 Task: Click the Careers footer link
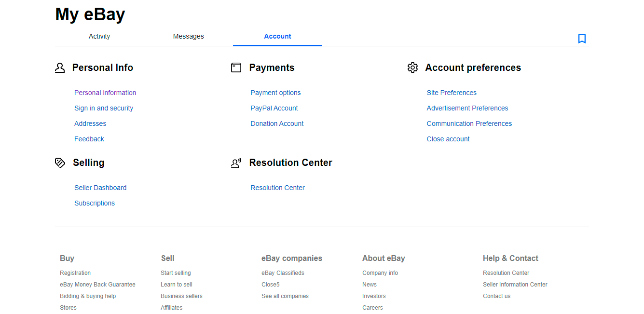pyautogui.click(x=372, y=308)
